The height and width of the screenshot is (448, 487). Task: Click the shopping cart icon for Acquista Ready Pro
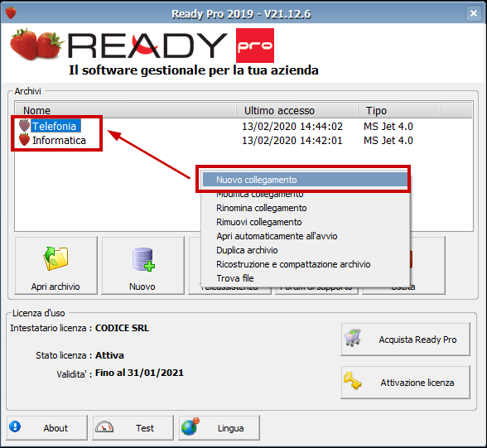pyautogui.click(x=353, y=338)
